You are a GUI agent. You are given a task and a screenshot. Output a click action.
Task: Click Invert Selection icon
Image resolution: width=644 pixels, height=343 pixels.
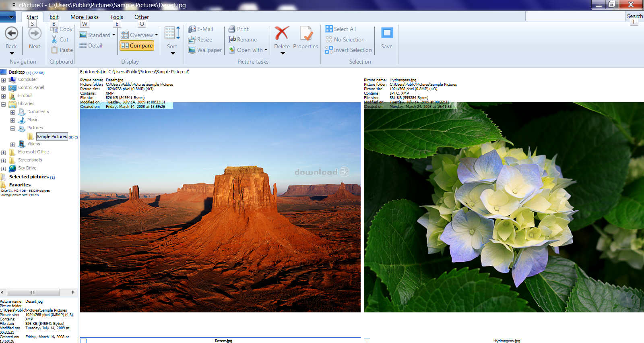[329, 50]
